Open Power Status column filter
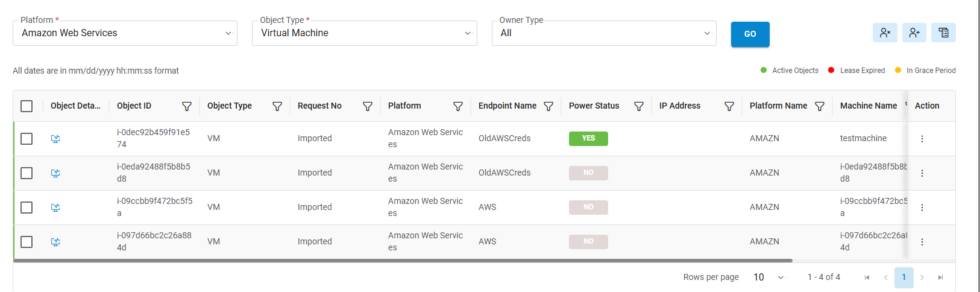980x292 pixels. [x=639, y=106]
